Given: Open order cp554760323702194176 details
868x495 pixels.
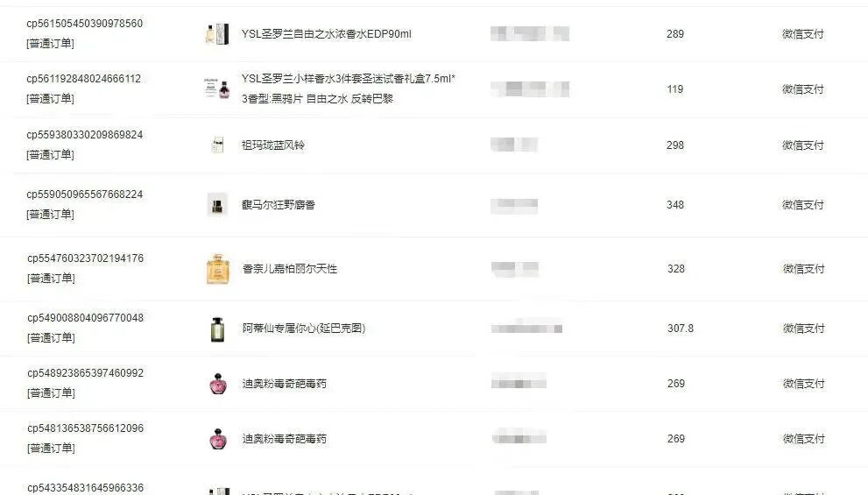Looking at the screenshot, I should pyautogui.click(x=85, y=258).
